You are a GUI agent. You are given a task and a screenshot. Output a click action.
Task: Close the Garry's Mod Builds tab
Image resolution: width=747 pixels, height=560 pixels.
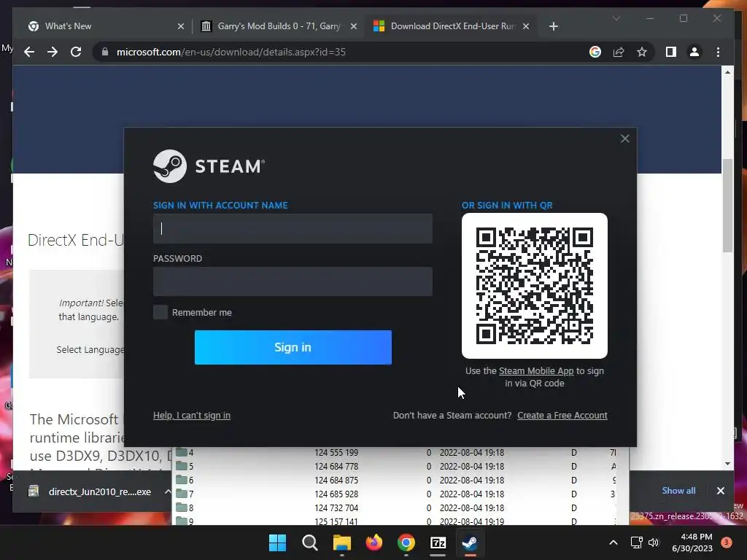(x=354, y=26)
